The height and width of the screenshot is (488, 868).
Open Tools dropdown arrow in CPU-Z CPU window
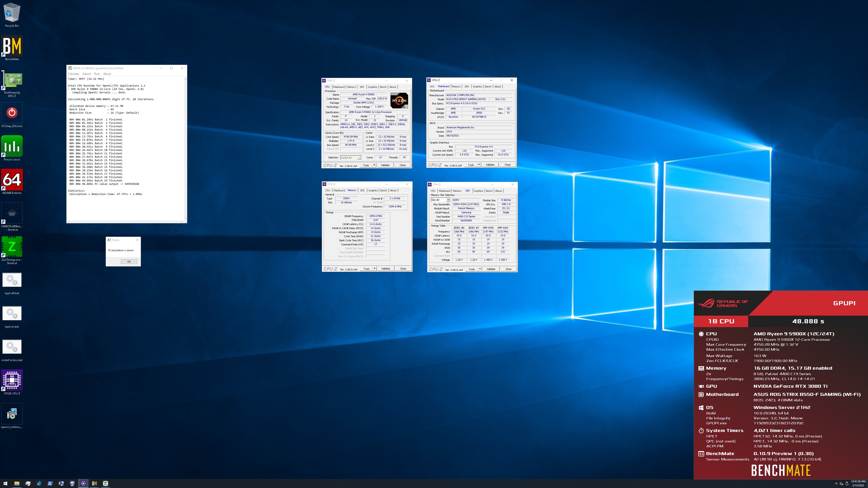click(374, 165)
